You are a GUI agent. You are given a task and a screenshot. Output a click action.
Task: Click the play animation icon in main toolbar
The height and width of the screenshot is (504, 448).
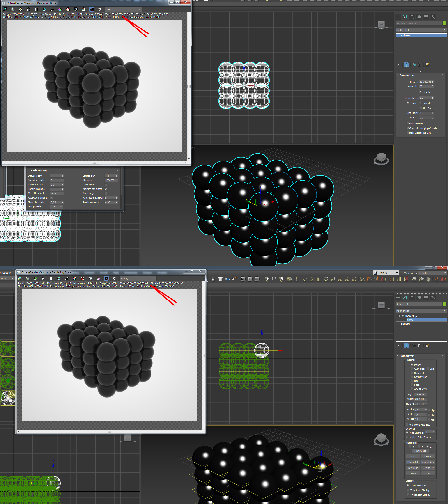coord(250,279)
